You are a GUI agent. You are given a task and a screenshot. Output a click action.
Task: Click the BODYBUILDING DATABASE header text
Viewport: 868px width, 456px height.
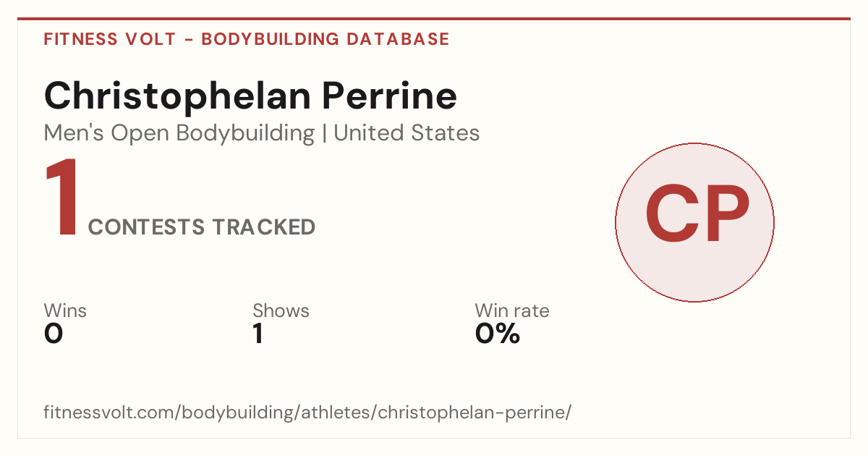point(325,39)
